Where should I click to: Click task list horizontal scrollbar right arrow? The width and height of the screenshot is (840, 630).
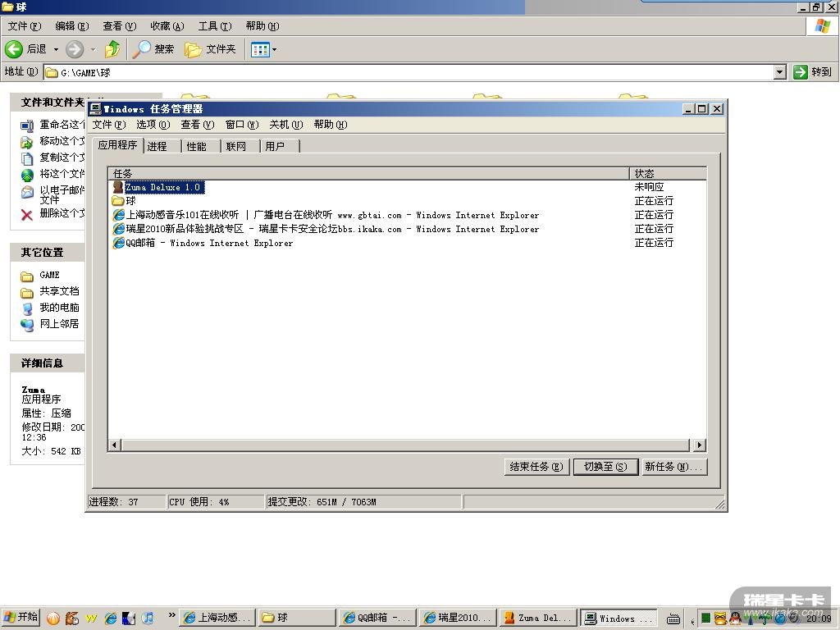[699, 445]
